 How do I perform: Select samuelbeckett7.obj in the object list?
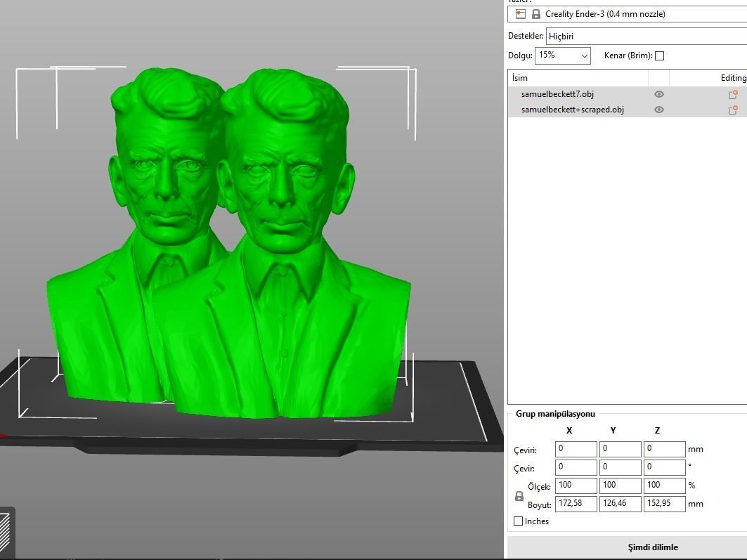[557, 94]
